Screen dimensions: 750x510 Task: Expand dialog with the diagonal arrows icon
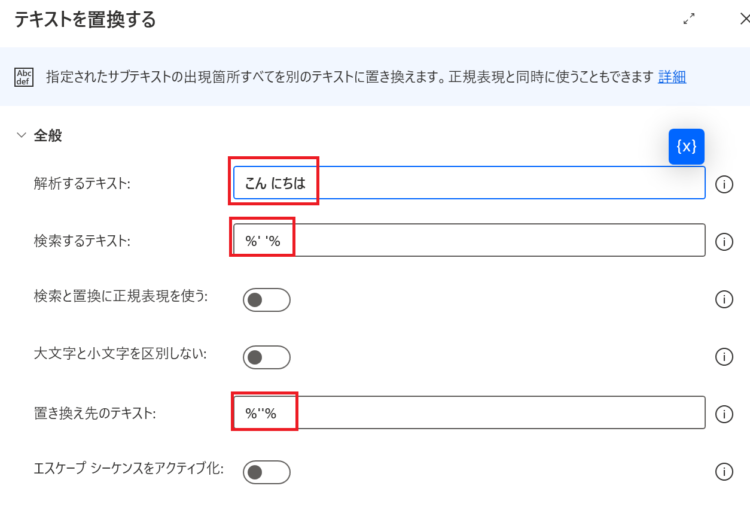pyautogui.click(x=689, y=19)
